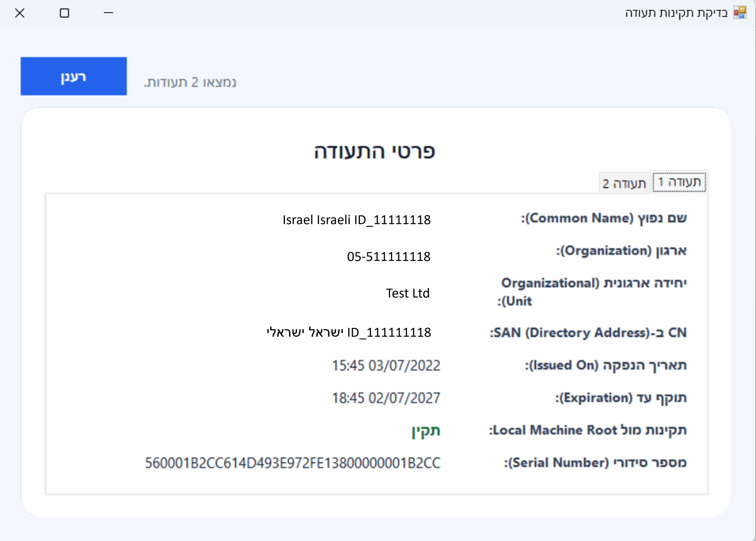The height and width of the screenshot is (541, 756).
Task: Click the SAN directory address value
Action: click(x=349, y=332)
